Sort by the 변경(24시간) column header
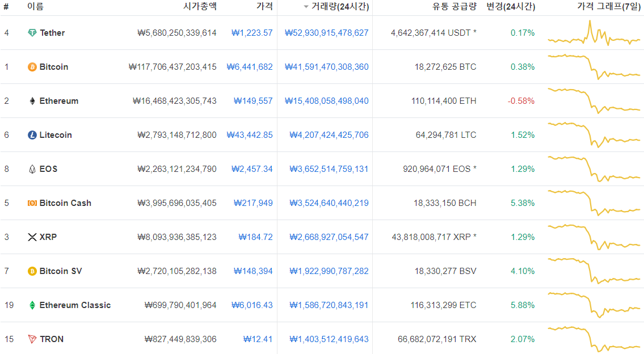This screenshot has height=354, width=644. pyautogui.click(x=511, y=7)
